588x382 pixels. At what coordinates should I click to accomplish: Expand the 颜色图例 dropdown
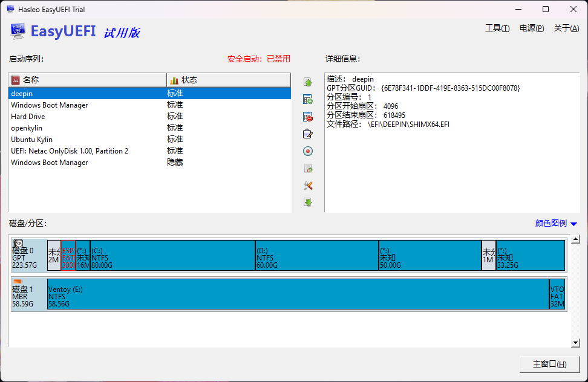(x=556, y=223)
